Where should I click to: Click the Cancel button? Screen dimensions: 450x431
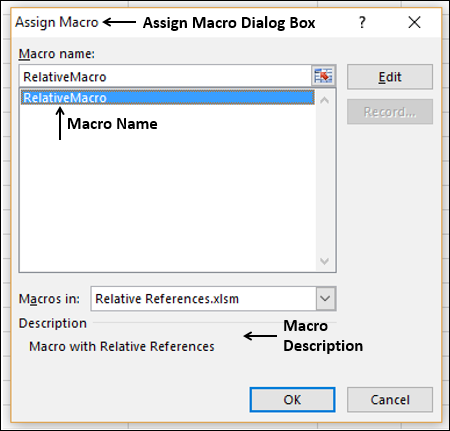tap(390, 399)
